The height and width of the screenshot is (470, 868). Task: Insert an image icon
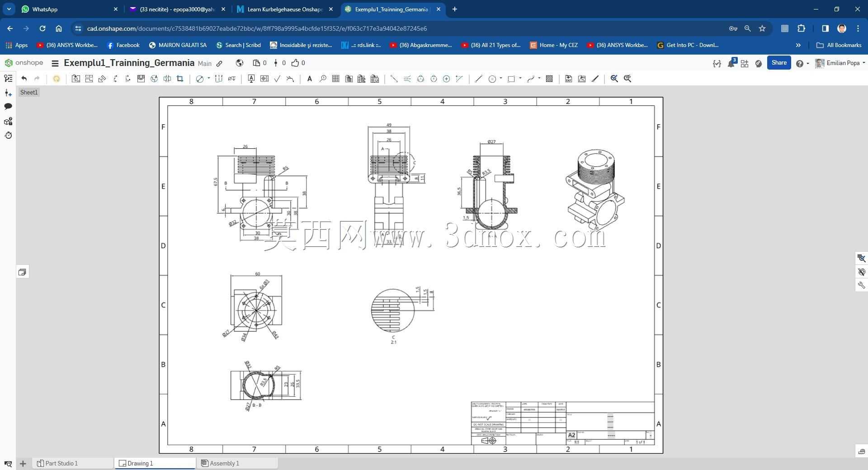point(582,79)
